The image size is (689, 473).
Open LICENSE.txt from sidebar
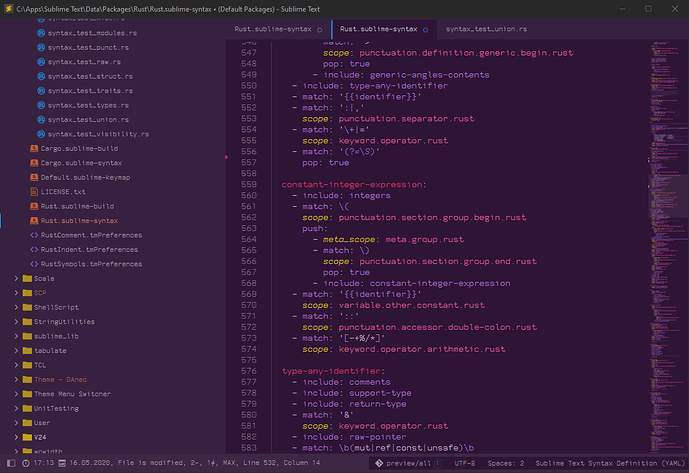tap(63, 192)
